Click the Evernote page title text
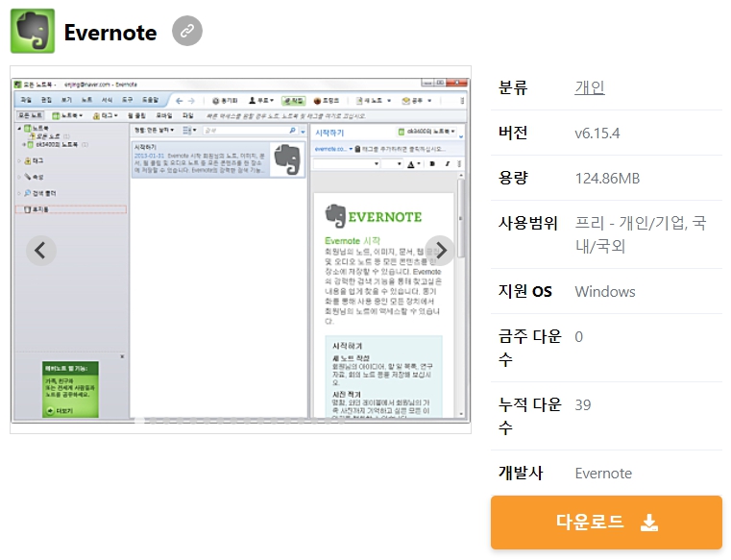The width and height of the screenshot is (731, 560). tap(110, 32)
